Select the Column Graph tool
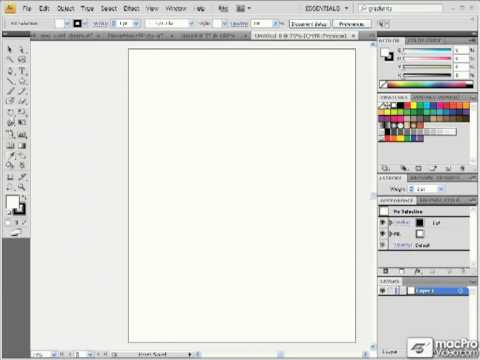 coord(22,135)
